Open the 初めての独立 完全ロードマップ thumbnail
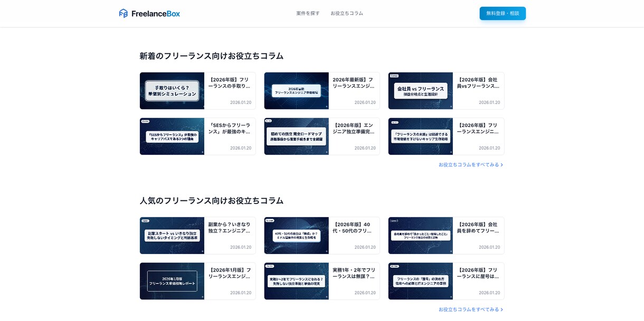This screenshot has width=644, height=321. tap(297, 137)
